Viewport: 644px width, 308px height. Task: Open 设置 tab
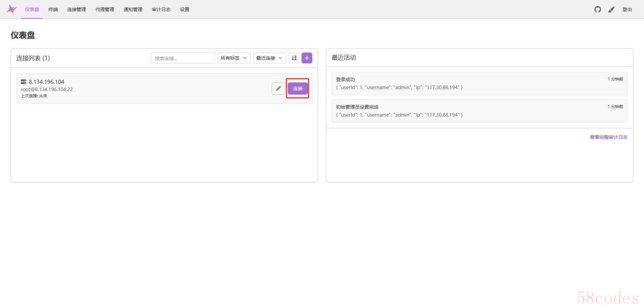click(184, 9)
